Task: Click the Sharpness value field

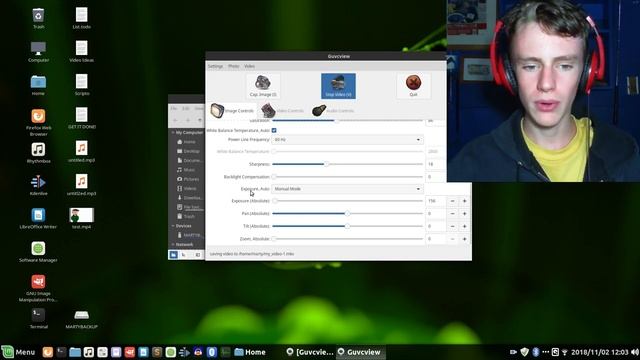Action: pyautogui.click(x=435, y=164)
